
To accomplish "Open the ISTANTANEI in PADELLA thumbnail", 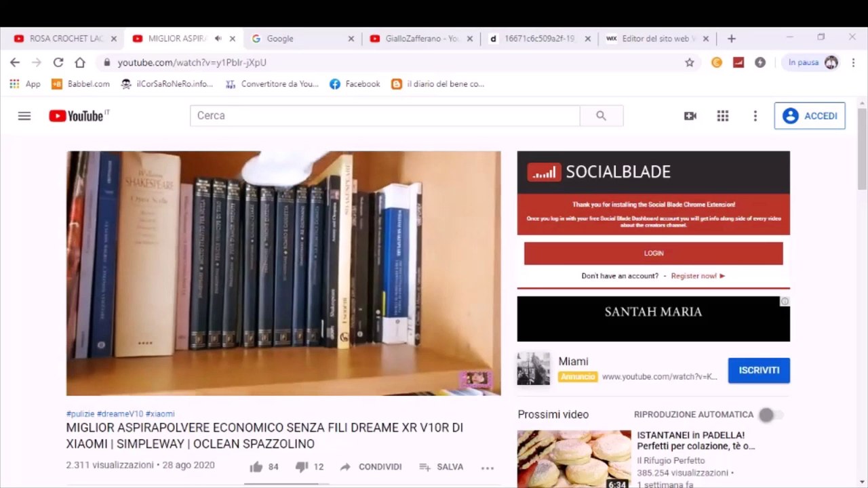I will (574, 459).
